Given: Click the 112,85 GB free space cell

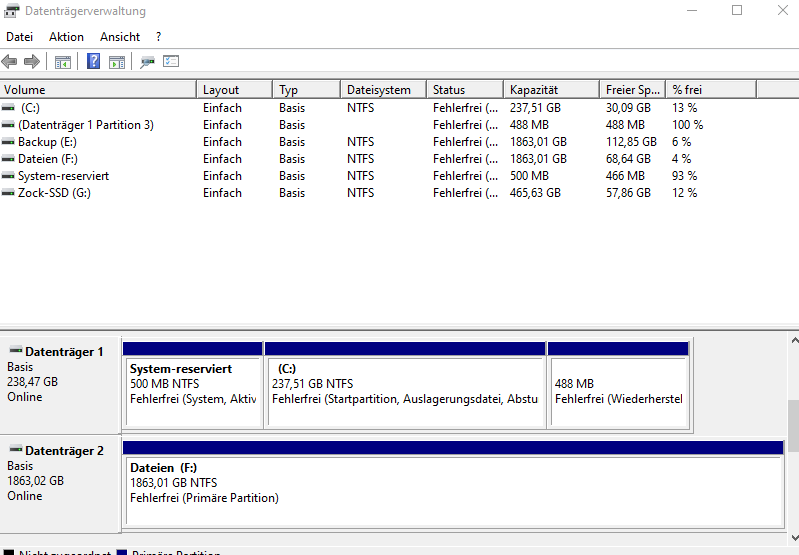Looking at the screenshot, I should click(631, 142).
